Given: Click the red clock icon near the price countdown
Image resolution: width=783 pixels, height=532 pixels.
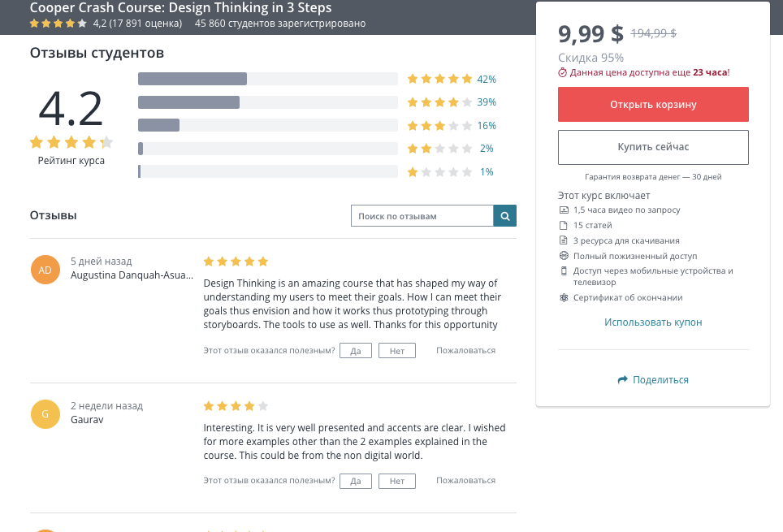Looking at the screenshot, I should pos(561,72).
